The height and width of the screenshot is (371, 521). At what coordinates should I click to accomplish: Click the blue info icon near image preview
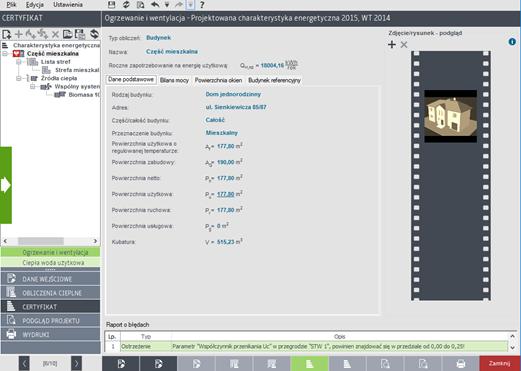(x=512, y=42)
